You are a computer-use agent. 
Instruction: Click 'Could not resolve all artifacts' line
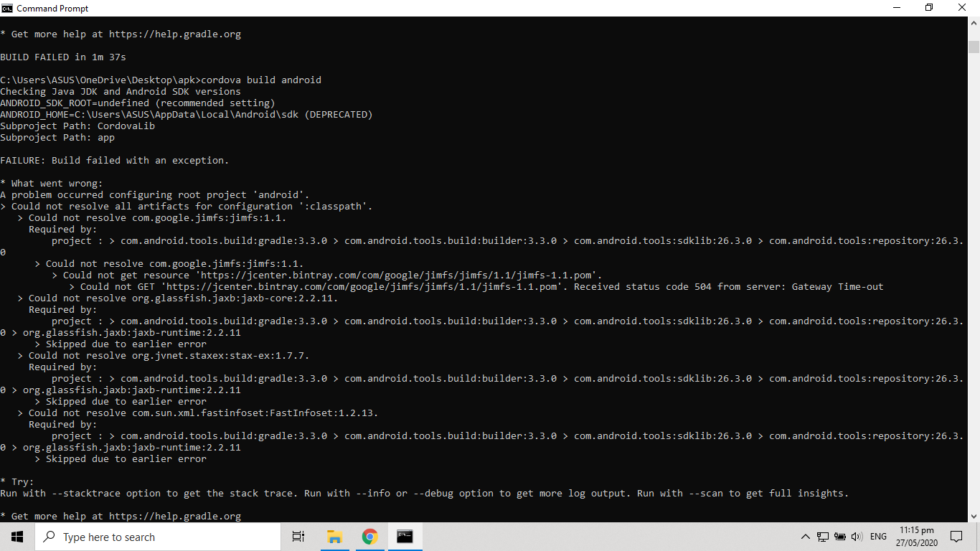[x=187, y=206]
